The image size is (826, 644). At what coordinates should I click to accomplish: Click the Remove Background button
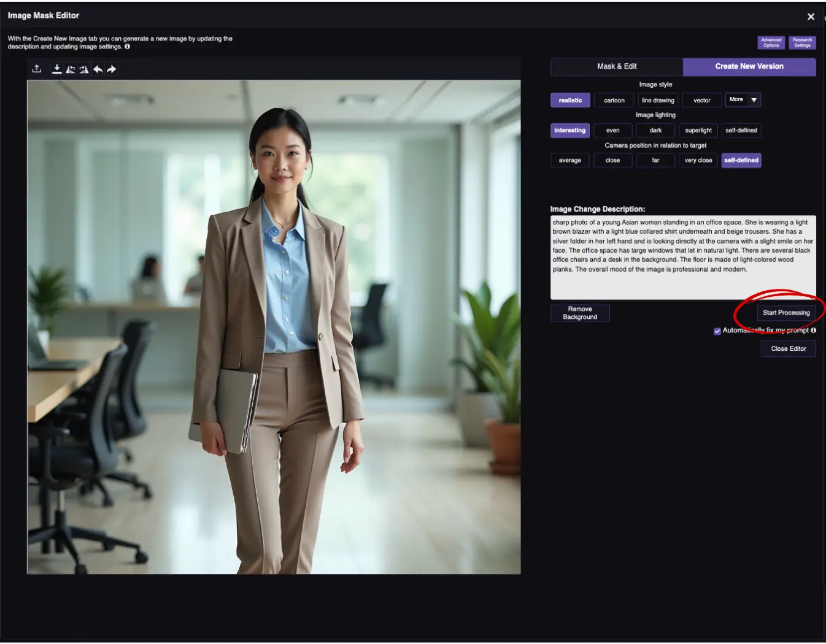coord(579,313)
